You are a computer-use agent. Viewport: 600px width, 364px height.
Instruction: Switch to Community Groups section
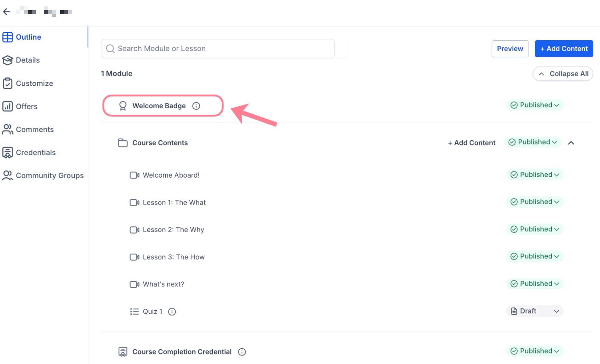coord(50,176)
